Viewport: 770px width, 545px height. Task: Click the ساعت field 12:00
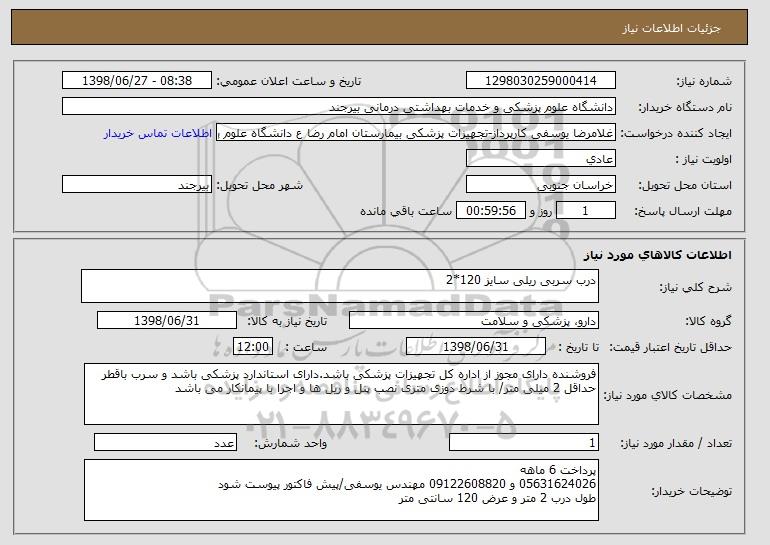pos(253,347)
